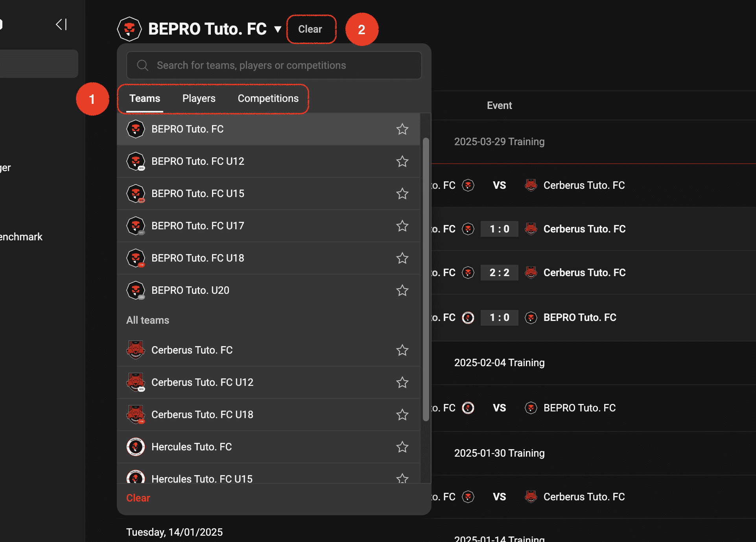Click the BEPRO Tuto. FC U17 team badge
The width and height of the screenshot is (756, 542).
(136, 226)
